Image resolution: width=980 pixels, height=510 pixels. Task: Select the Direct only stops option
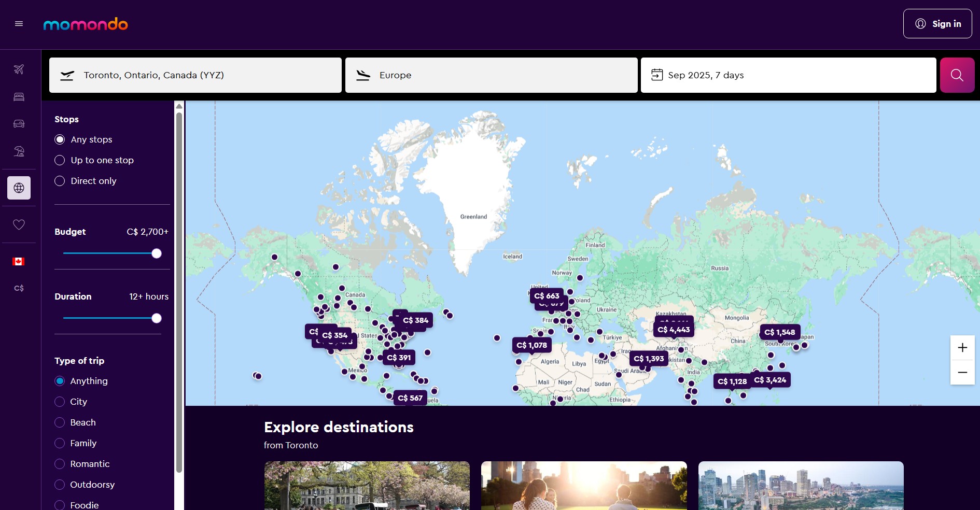coord(59,181)
